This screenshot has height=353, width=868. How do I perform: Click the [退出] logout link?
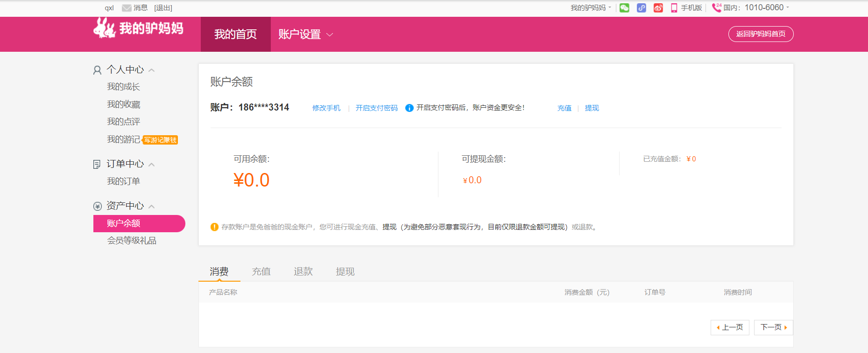click(163, 8)
